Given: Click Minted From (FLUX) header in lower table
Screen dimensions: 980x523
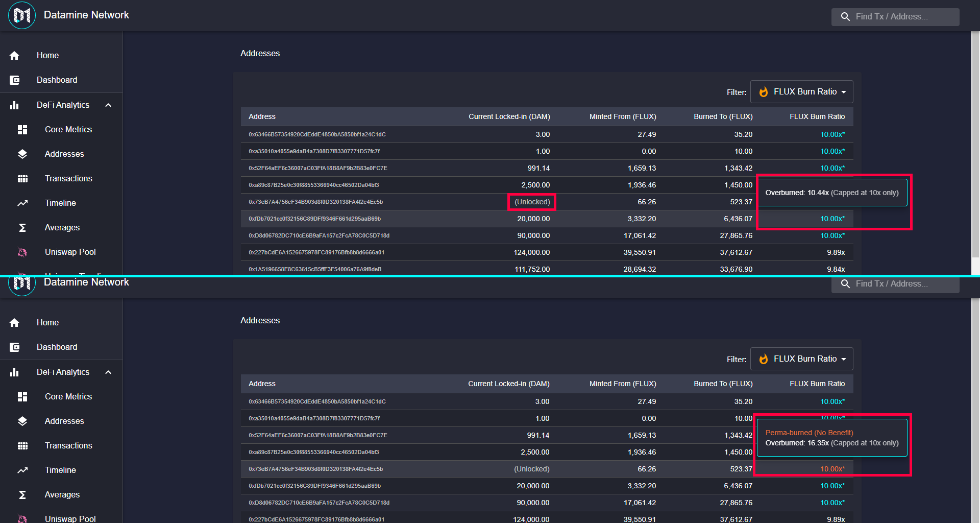Looking at the screenshot, I should 623,384.
